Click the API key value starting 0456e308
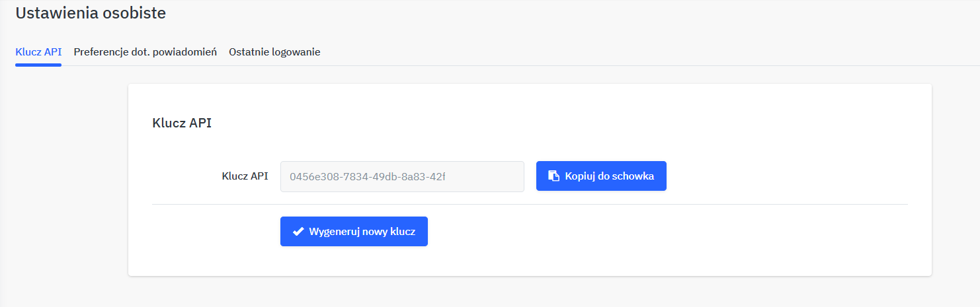This screenshot has width=980, height=307. (368, 176)
